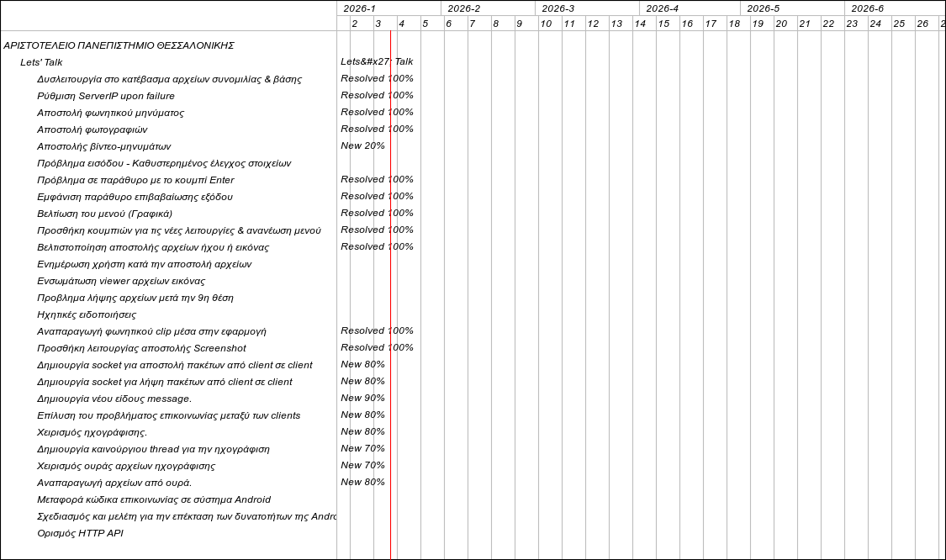Click week 22 in the timeline header
This screenshot has height=560, width=946.
(828, 24)
